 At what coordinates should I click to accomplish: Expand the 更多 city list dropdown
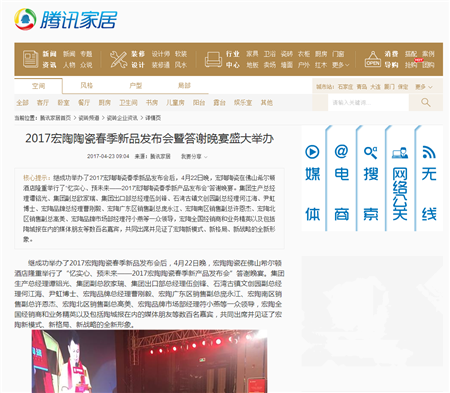424,87
